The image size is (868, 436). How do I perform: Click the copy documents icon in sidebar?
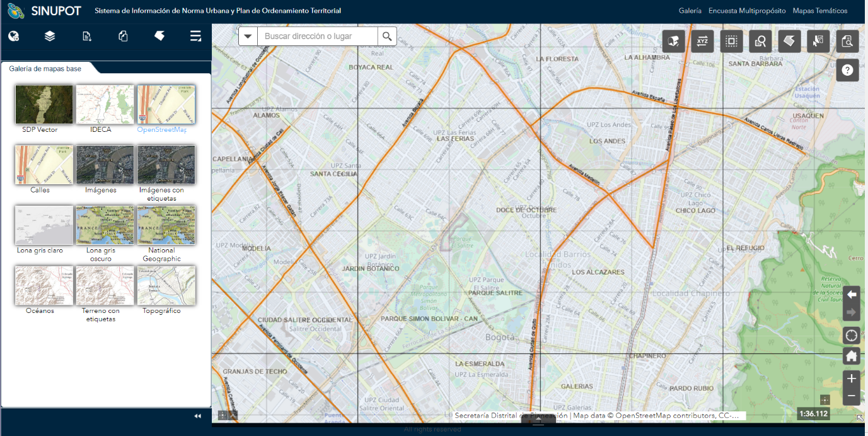point(123,36)
